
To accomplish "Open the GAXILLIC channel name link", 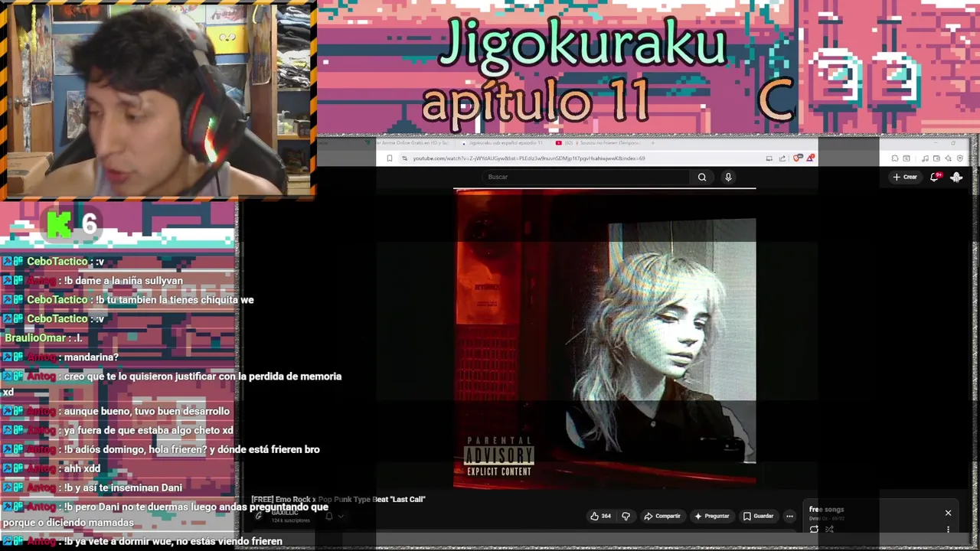I will click(x=284, y=512).
